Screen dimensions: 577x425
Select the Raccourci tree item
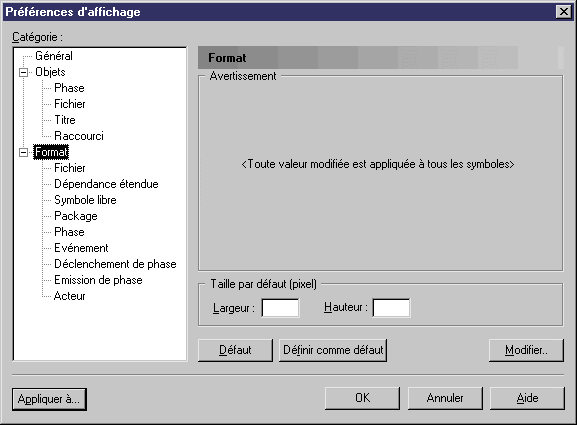click(79, 136)
